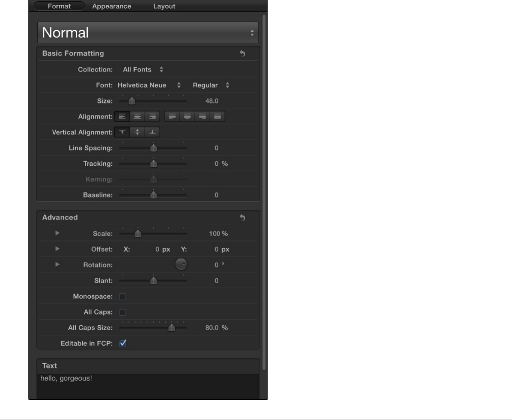
Task: Click the Line Spacing value field
Action: point(216,148)
